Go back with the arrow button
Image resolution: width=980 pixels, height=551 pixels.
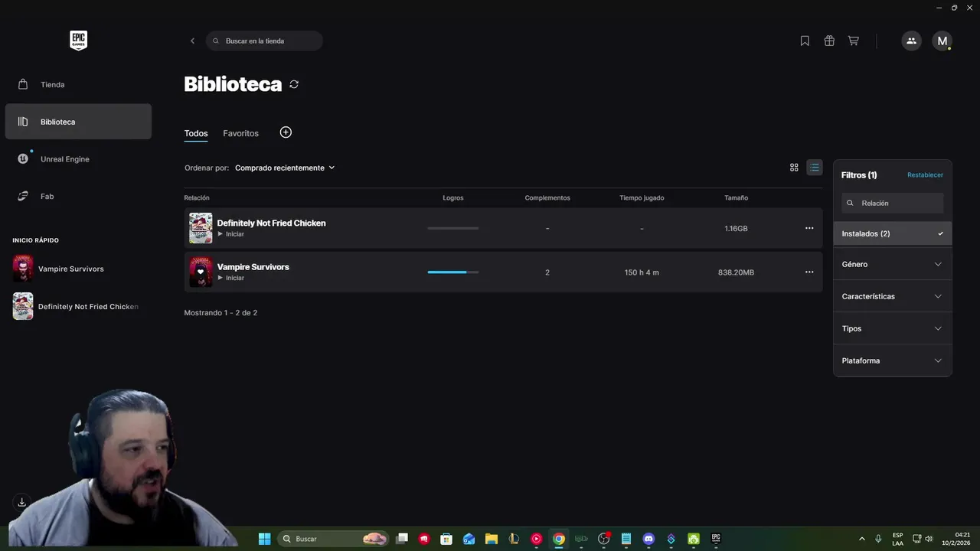pos(192,41)
